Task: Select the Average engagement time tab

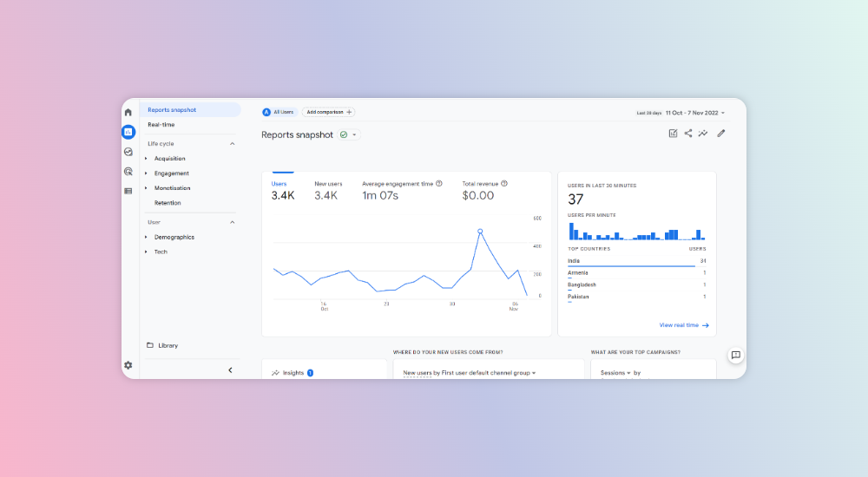Action: pyautogui.click(x=403, y=190)
